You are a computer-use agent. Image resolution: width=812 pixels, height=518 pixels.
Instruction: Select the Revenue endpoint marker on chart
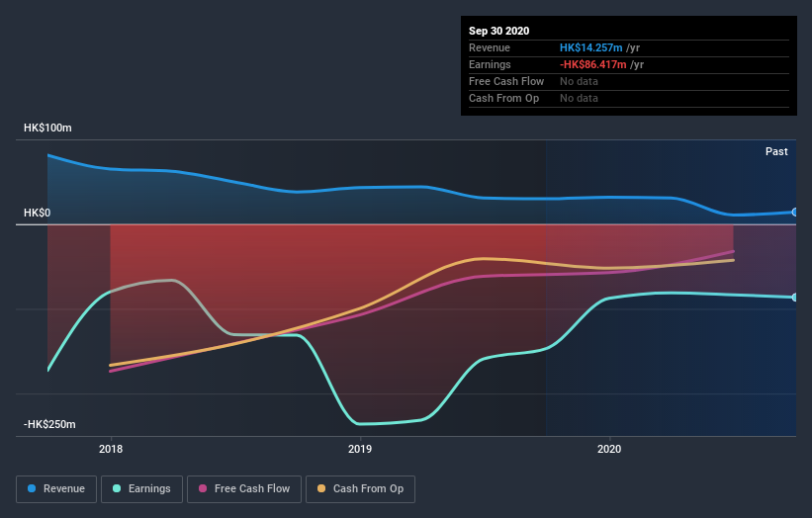pos(795,213)
